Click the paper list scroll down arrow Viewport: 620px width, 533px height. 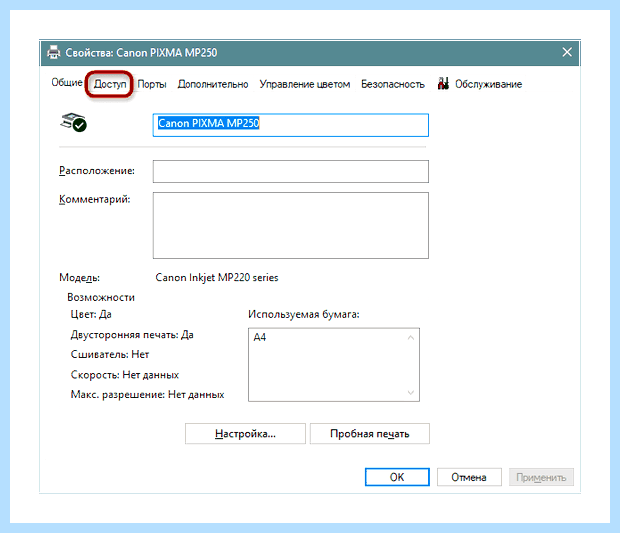click(411, 392)
